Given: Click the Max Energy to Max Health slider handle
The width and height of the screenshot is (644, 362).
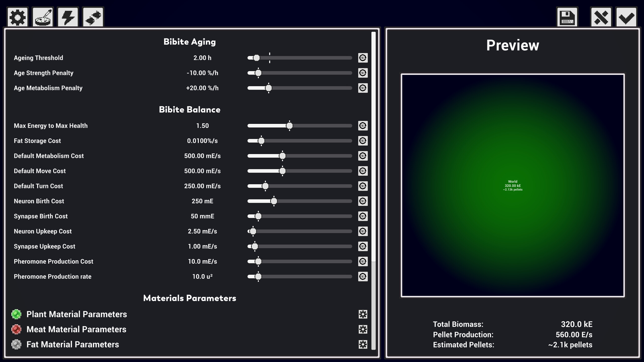Looking at the screenshot, I should click(x=290, y=126).
